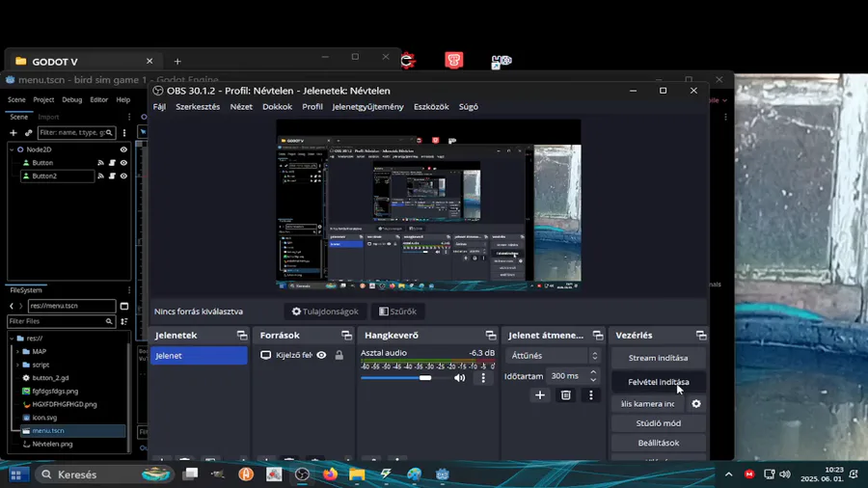Instantiate child scene link icon in Godot
Screen dimensions: 868x488
tap(29, 133)
